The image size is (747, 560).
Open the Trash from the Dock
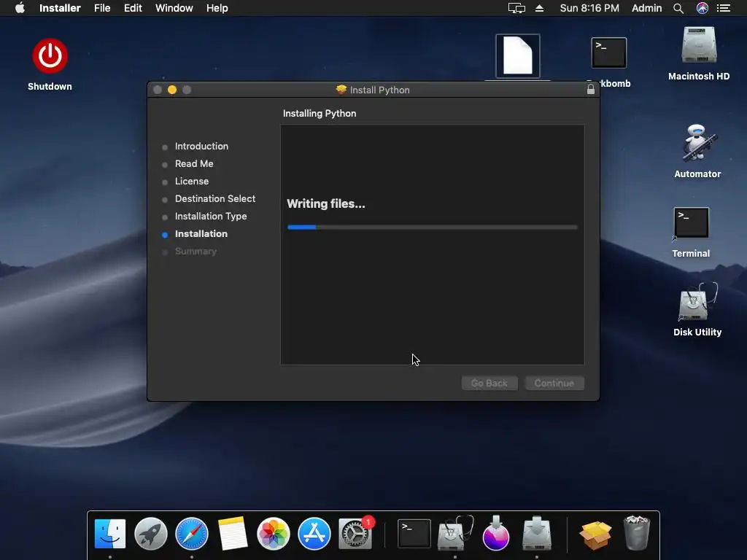637,533
